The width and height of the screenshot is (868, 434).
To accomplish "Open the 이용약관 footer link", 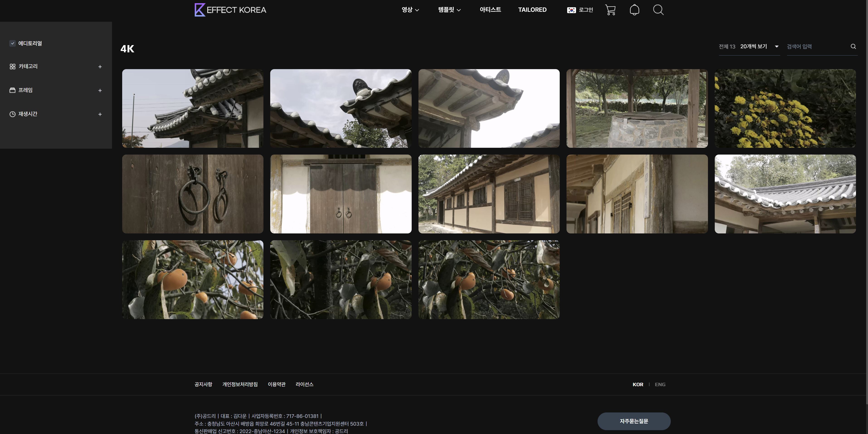I will tap(277, 384).
